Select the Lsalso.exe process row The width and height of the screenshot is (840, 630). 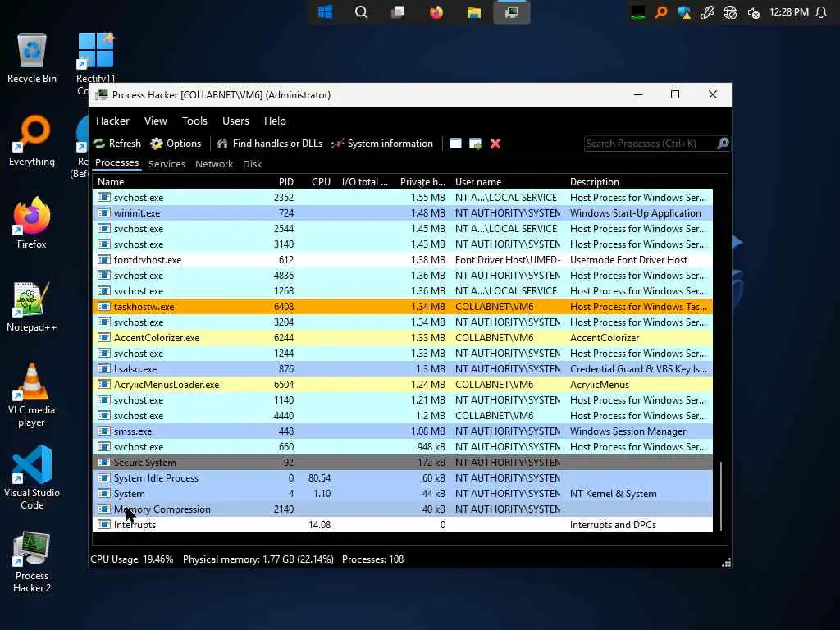(x=402, y=369)
